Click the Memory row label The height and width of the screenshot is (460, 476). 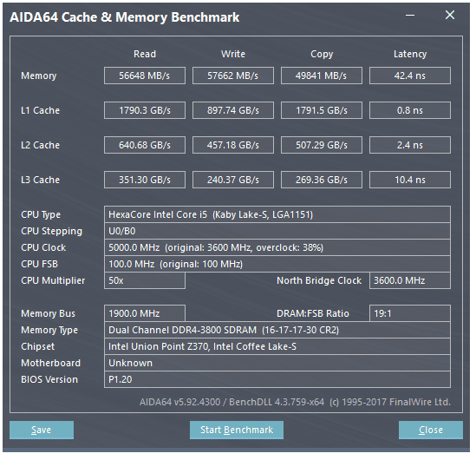click(38, 76)
